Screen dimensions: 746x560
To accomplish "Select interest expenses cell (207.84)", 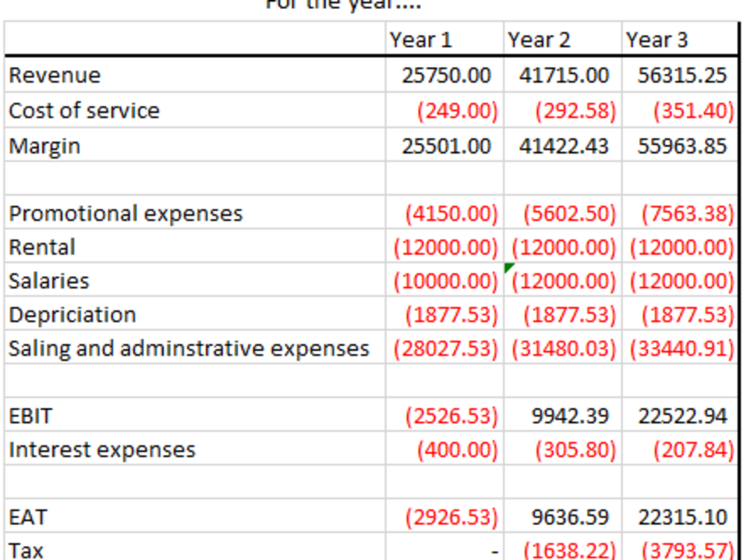I will point(680,449).
